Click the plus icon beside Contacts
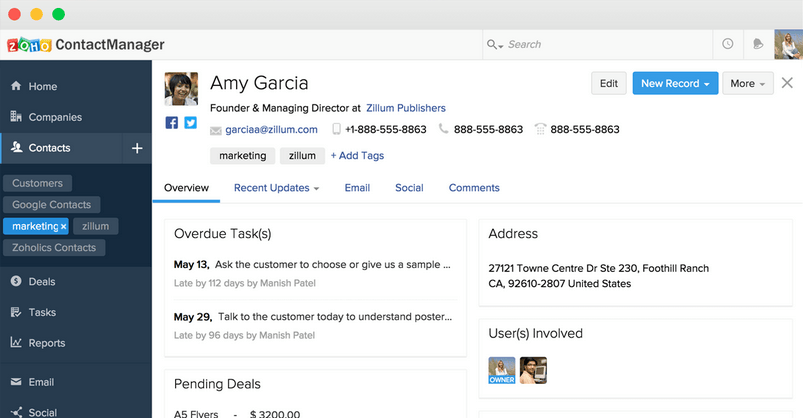803x418 pixels. [x=137, y=148]
